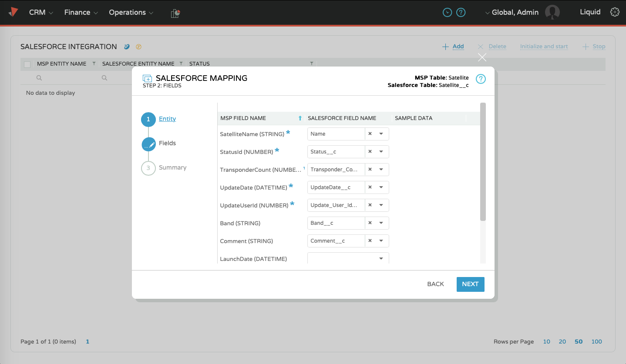Click the SatelliteName (STRING) label
The image size is (626, 364).
(252, 134)
